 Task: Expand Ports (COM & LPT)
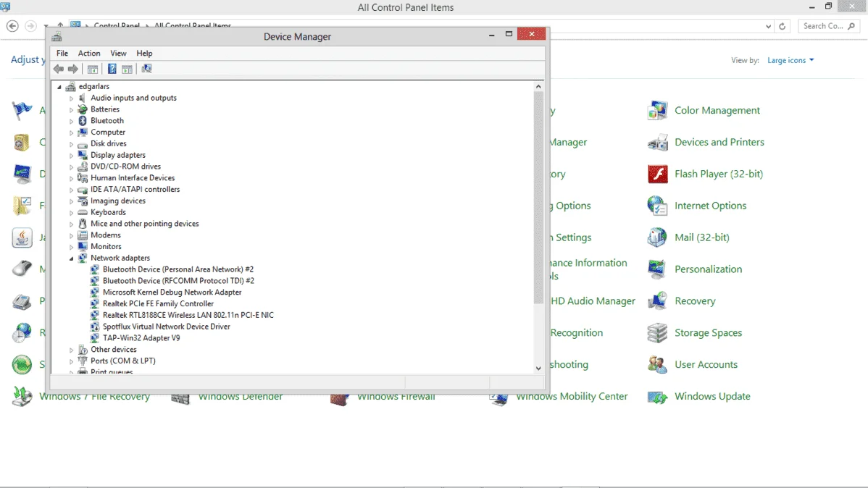tap(71, 361)
